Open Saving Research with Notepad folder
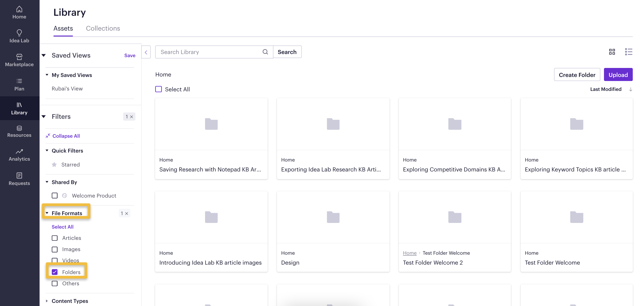The image size is (644, 306). 211,138
